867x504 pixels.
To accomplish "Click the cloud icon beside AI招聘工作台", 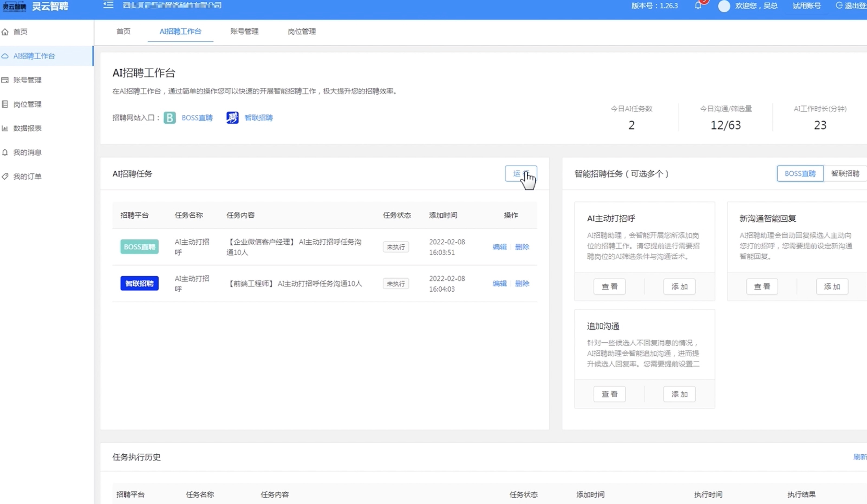I will [5, 56].
